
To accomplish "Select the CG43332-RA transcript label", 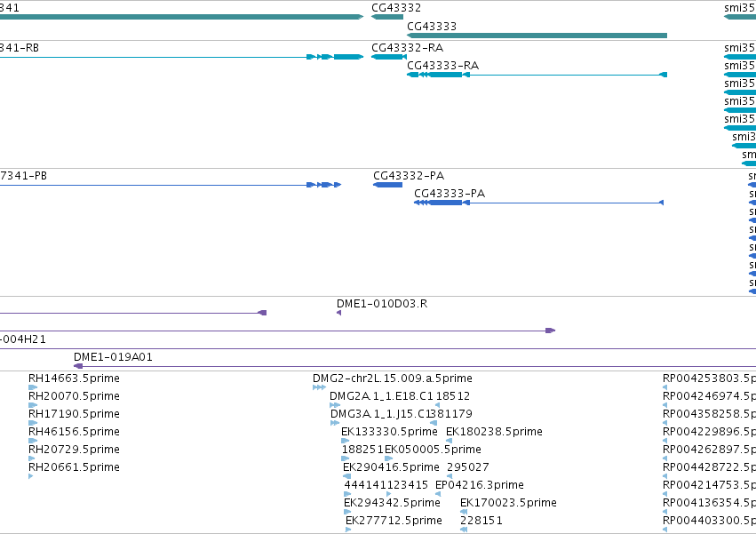I will tap(408, 48).
